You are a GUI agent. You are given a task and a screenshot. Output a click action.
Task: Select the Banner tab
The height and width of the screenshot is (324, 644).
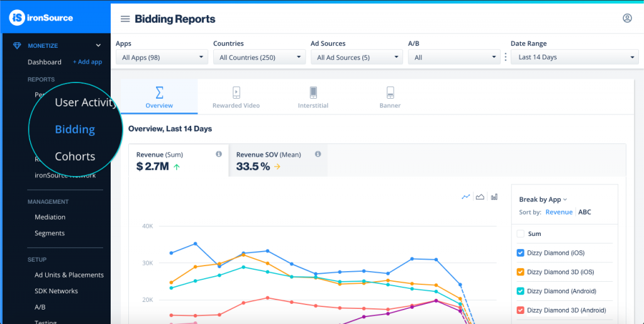pos(390,96)
